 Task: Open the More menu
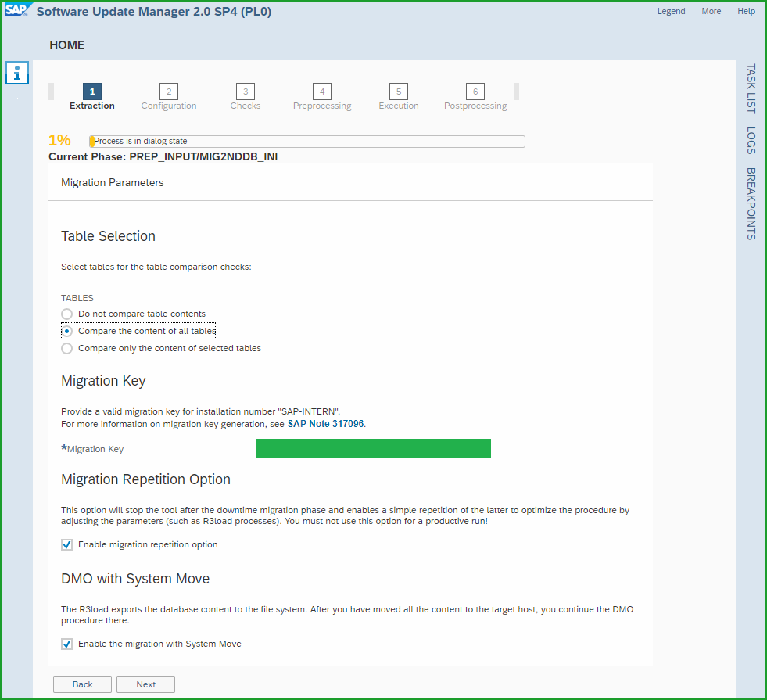click(x=711, y=11)
